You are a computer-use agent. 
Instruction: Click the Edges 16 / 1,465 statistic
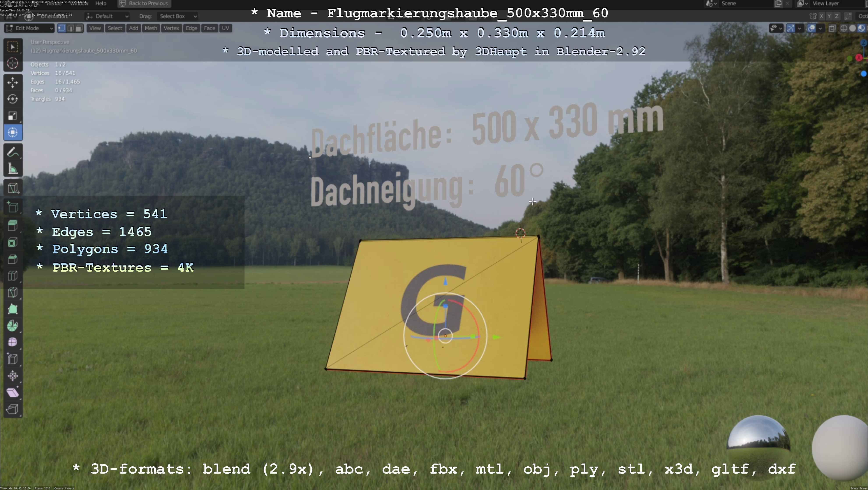(x=55, y=82)
